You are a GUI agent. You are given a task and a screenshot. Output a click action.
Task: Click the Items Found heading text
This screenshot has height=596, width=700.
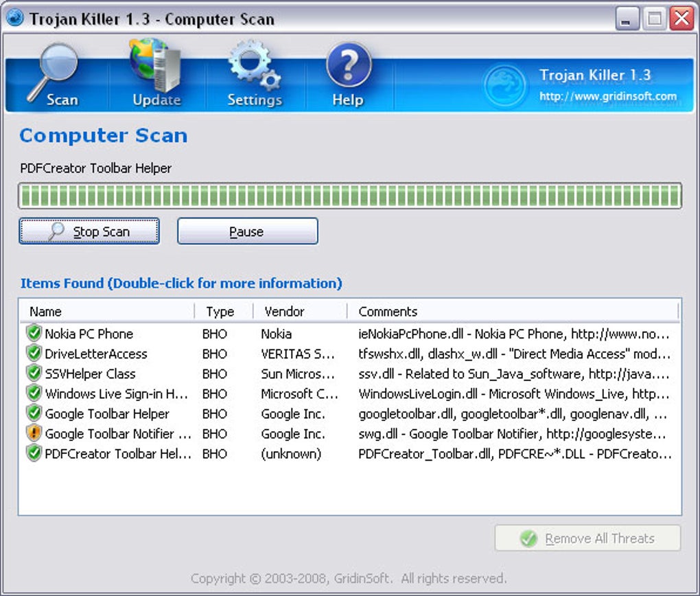181,284
